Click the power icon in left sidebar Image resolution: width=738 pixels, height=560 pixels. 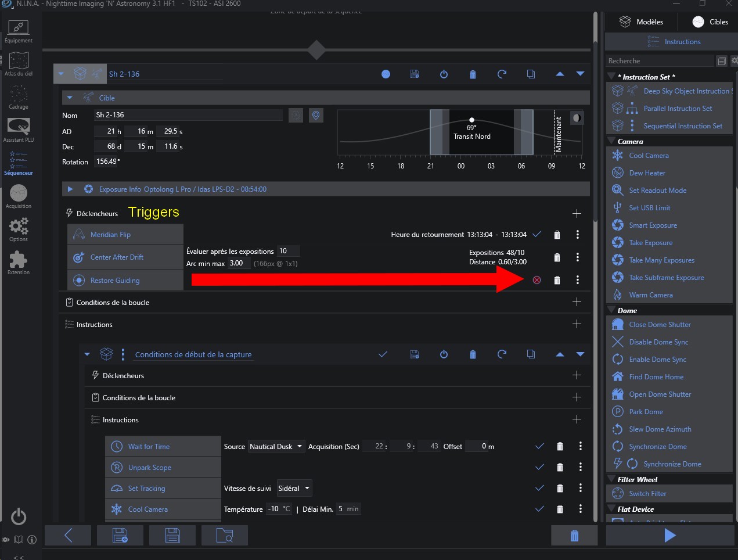click(x=19, y=516)
